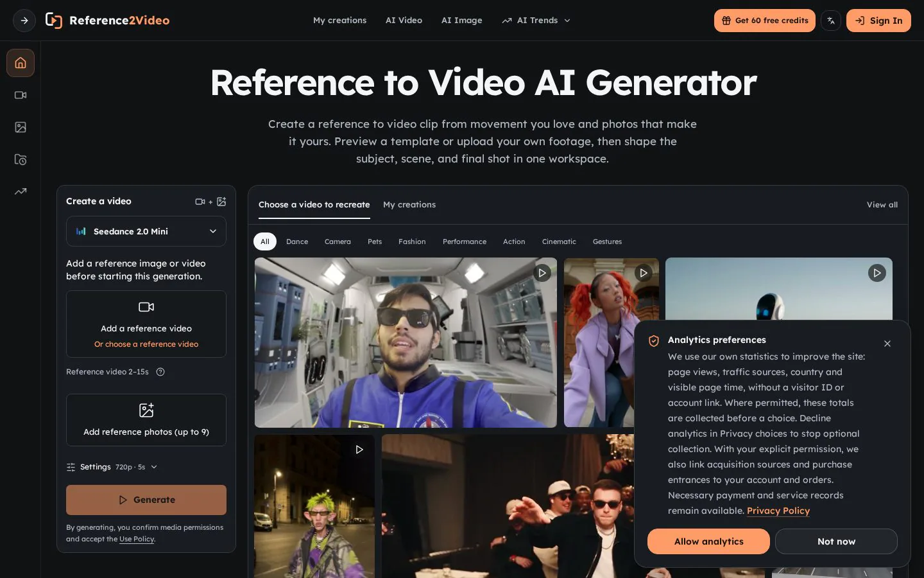Viewport: 924px width, 578px height.
Task: Play the robot video preview
Action: [877, 273]
